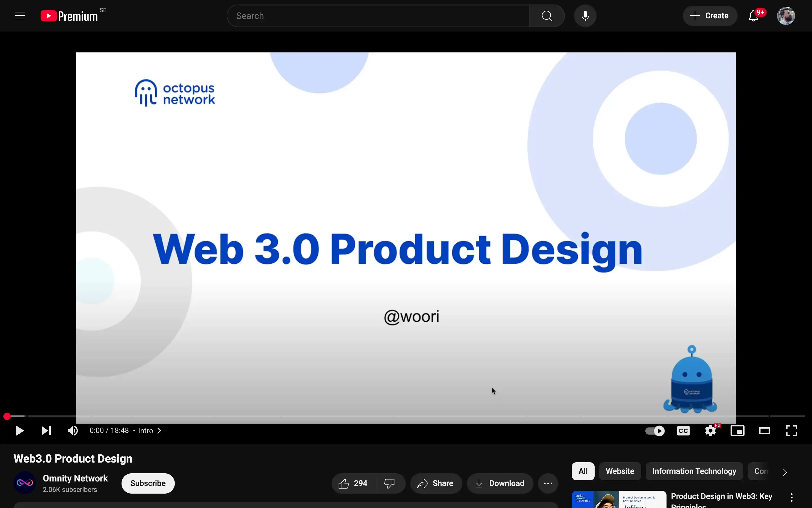The height and width of the screenshot is (508, 812).
Task: Toggle autoplay switch
Action: coord(655,431)
